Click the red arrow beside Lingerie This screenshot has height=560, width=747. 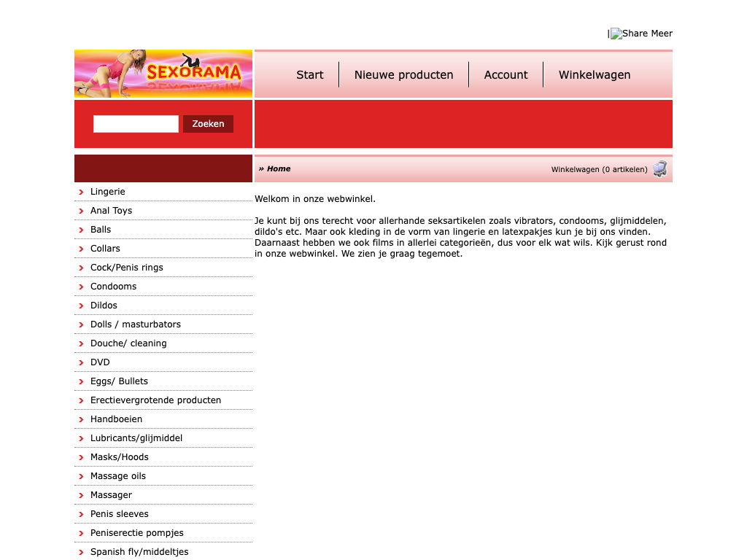coord(81,192)
